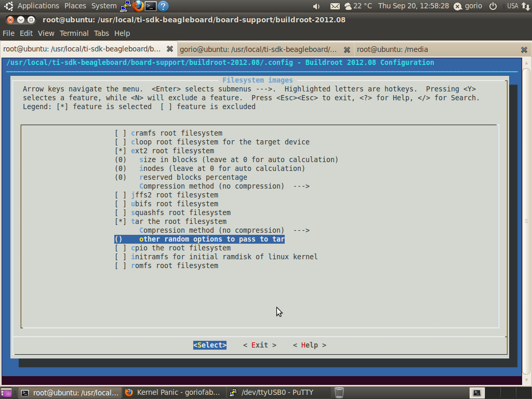Open the terminal Edit menu

(x=26, y=33)
